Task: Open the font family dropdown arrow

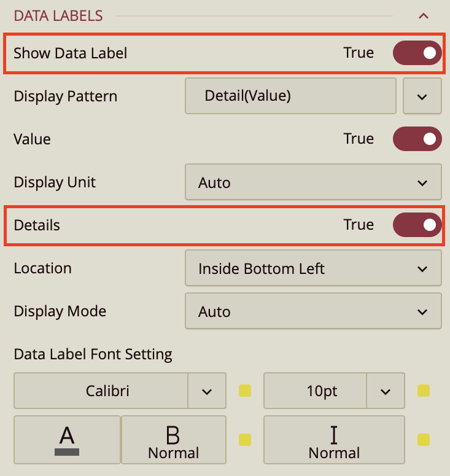Action: tap(207, 391)
